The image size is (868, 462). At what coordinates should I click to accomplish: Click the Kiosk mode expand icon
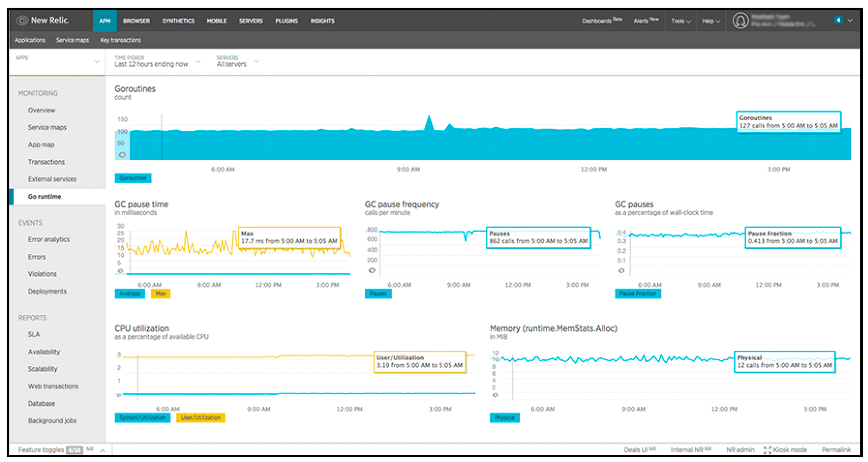pyautogui.click(x=767, y=450)
